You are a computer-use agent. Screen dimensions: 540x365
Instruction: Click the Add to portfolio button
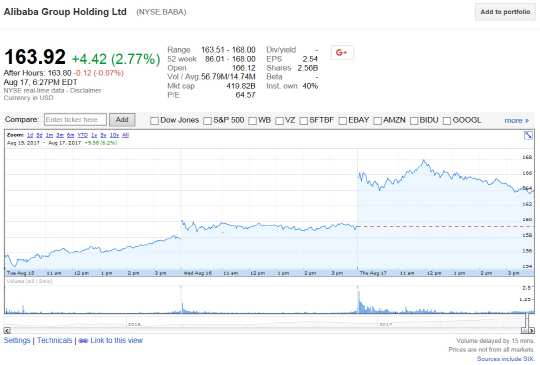pyautogui.click(x=505, y=12)
